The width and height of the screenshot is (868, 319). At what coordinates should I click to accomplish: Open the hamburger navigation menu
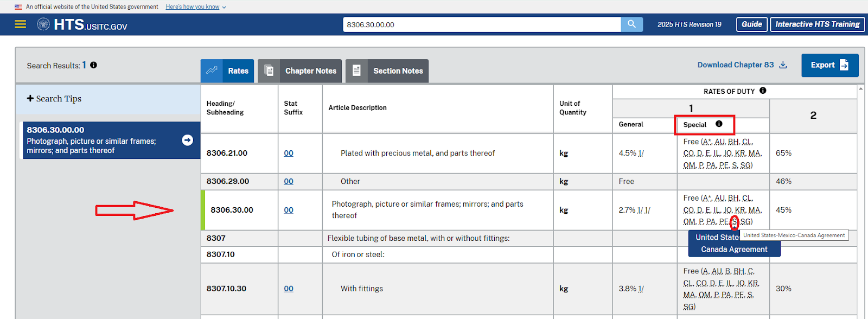(20, 24)
